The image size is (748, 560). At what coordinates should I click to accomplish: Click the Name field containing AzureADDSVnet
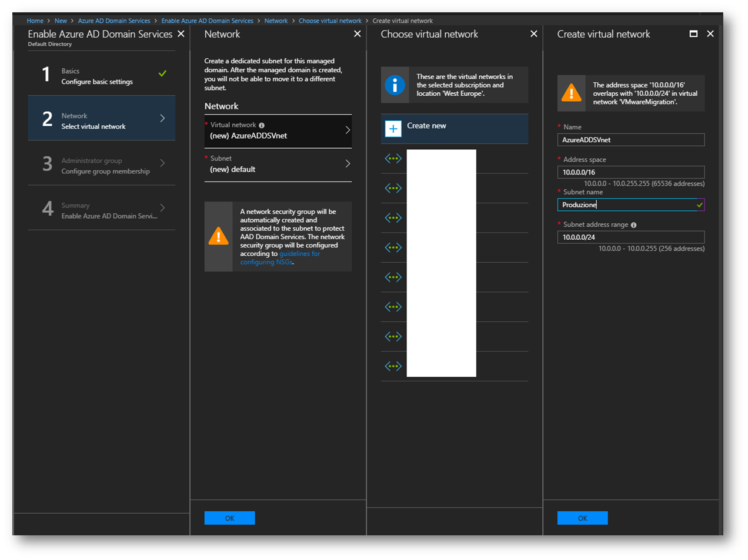point(631,140)
